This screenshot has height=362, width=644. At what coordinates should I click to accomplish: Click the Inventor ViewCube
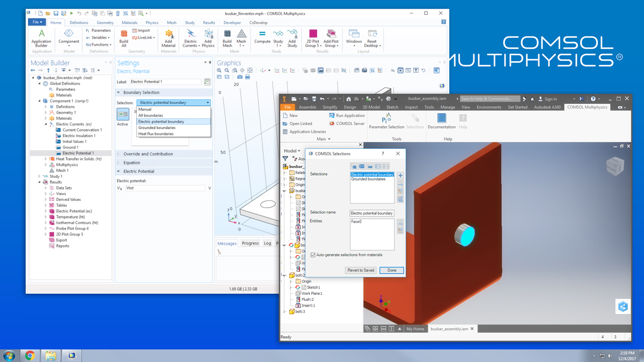(614, 166)
